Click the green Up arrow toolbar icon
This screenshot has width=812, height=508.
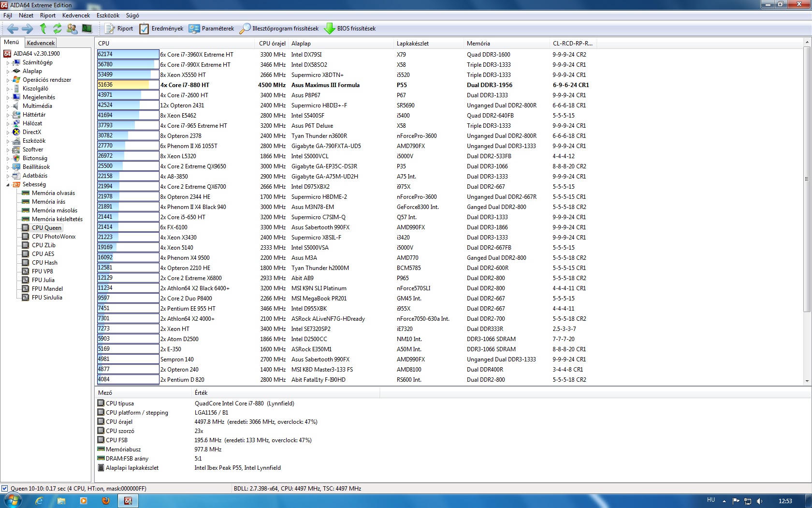coord(43,29)
